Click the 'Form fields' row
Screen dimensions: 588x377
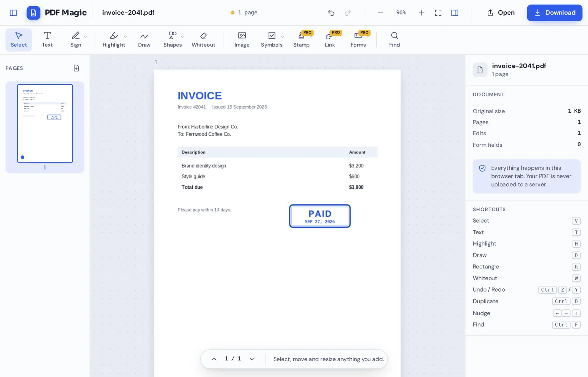(527, 145)
